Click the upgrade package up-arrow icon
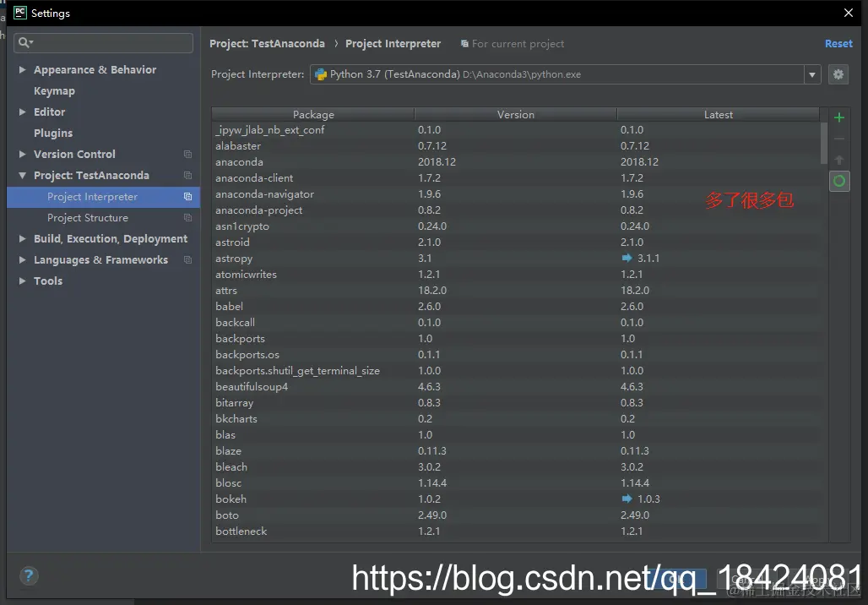The image size is (868, 605). tap(839, 160)
